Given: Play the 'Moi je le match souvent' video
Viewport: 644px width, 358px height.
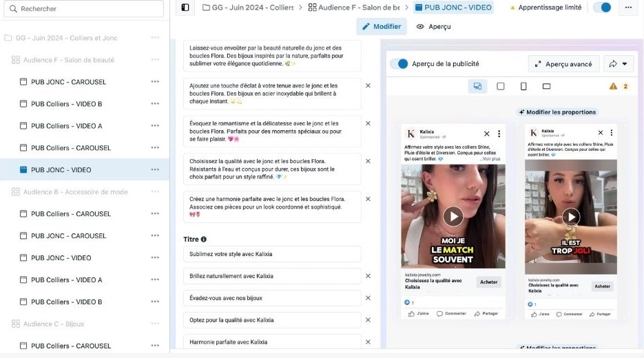Looking at the screenshot, I should click(453, 216).
